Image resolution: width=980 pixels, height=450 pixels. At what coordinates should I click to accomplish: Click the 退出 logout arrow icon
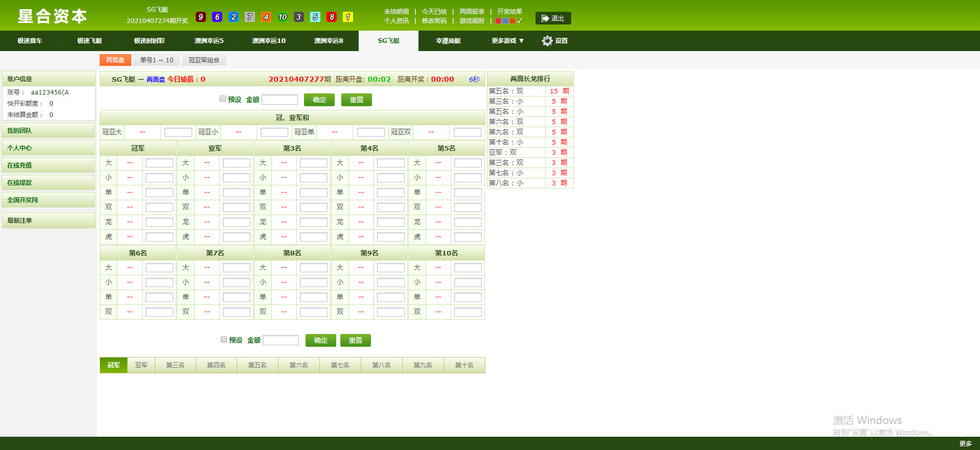[x=545, y=18]
